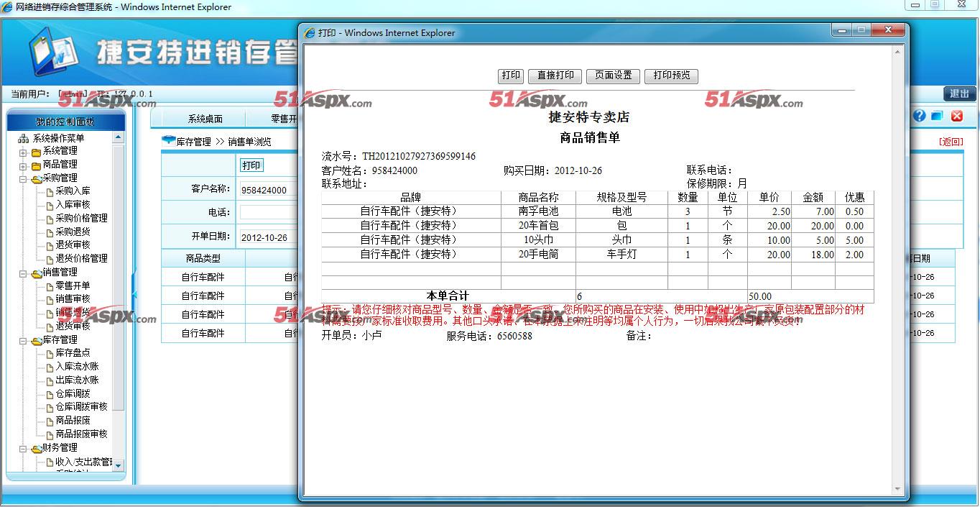The height and width of the screenshot is (507, 980).
Task: Open 收入/支出款管理 in the menu tree
Action: [84, 462]
